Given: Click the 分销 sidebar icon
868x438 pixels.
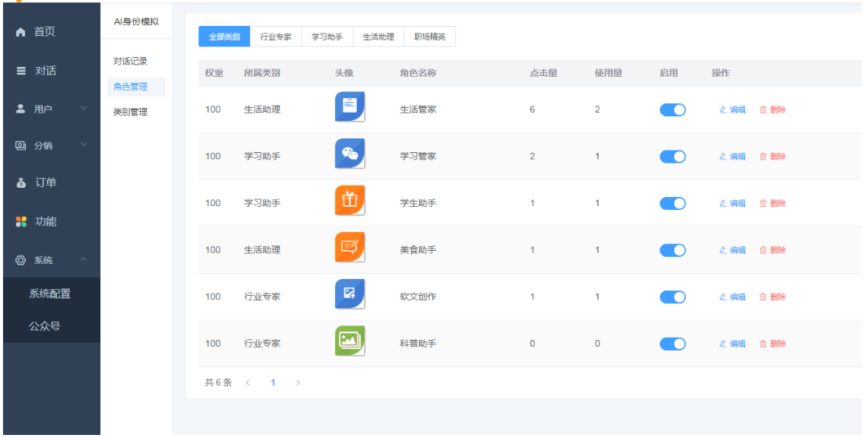Looking at the screenshot, I should click(x=21, y=146).
